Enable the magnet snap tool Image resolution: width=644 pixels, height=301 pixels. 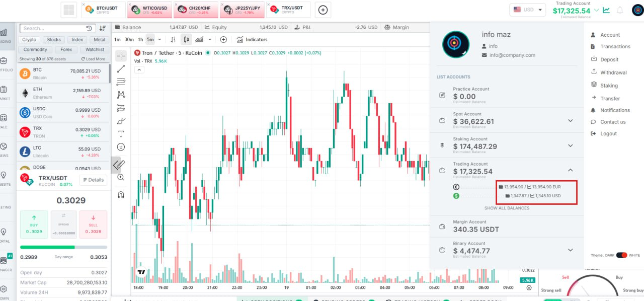[121, 194]
